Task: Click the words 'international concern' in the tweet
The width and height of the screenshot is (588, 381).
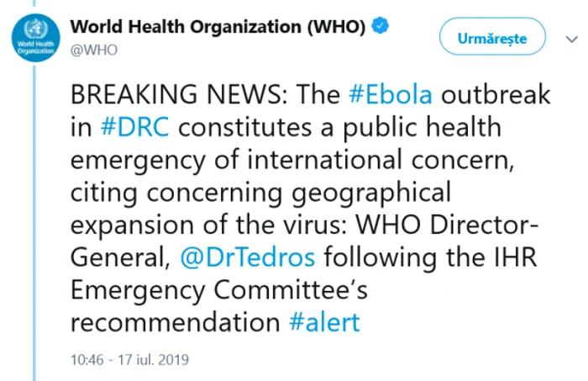Action: coord(380,160)
